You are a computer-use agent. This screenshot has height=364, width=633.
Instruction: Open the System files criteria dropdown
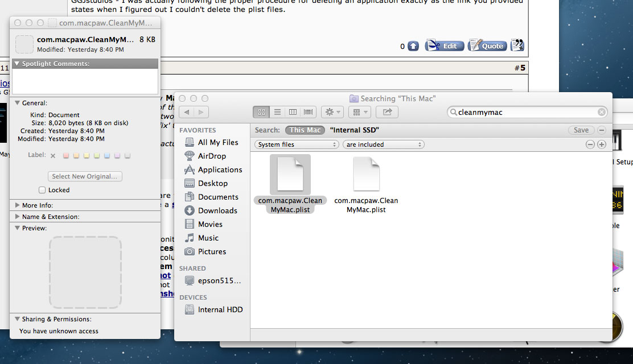[297, 144]
